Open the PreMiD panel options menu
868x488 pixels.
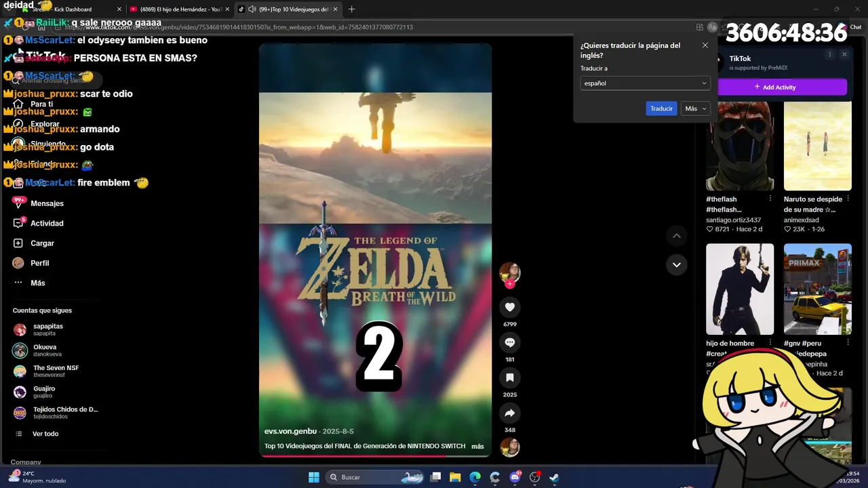tap(829, 54)
